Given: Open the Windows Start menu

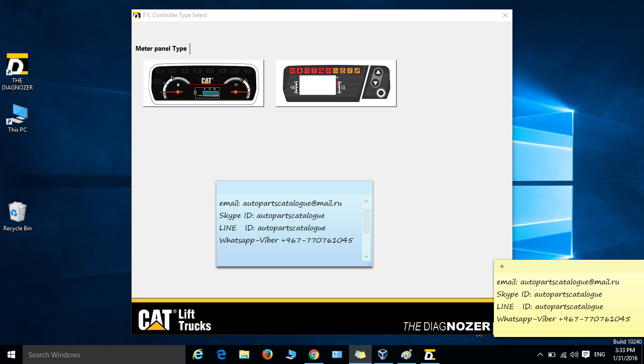Looking at the screenshot, I should coord(11,355).
